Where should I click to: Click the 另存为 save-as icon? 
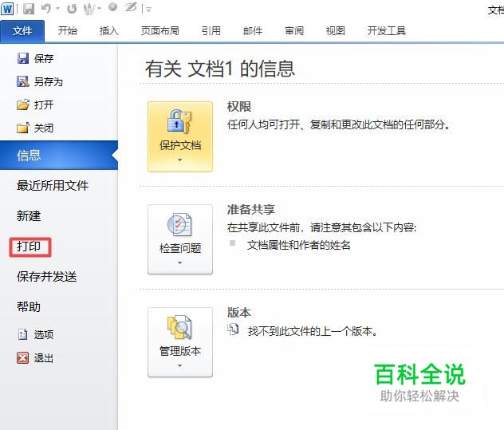click(x=23, y=81)
